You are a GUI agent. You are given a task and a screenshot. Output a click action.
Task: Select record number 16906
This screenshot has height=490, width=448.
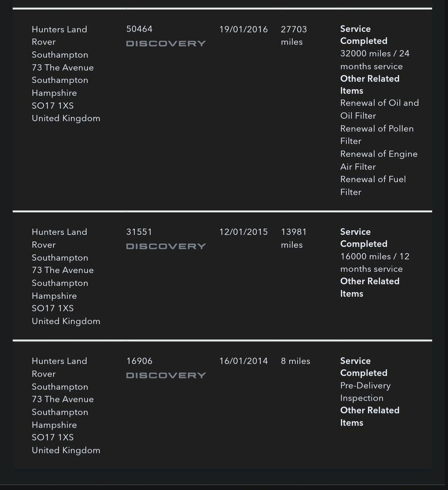pyautogui.click(x=139, y=361)
